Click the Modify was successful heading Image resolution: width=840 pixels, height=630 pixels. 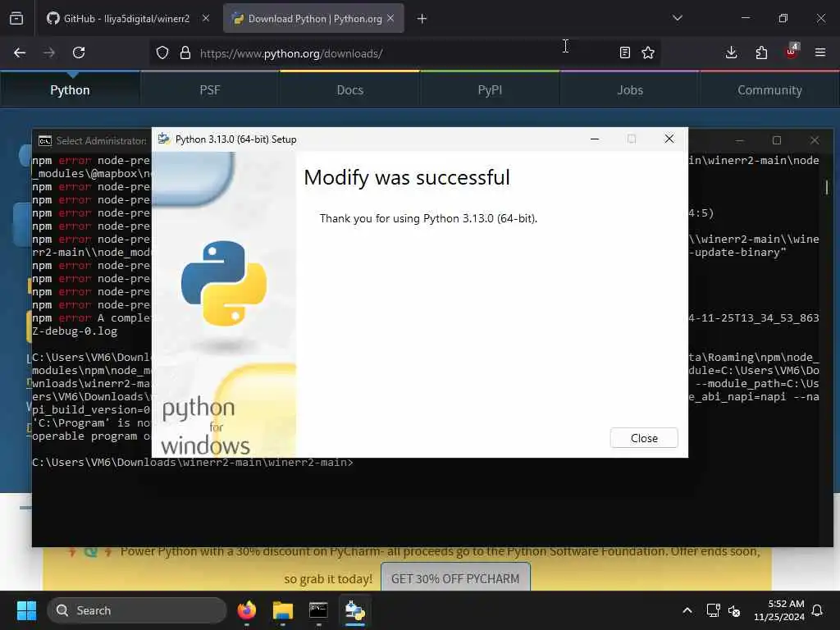(x=407, y=177)
